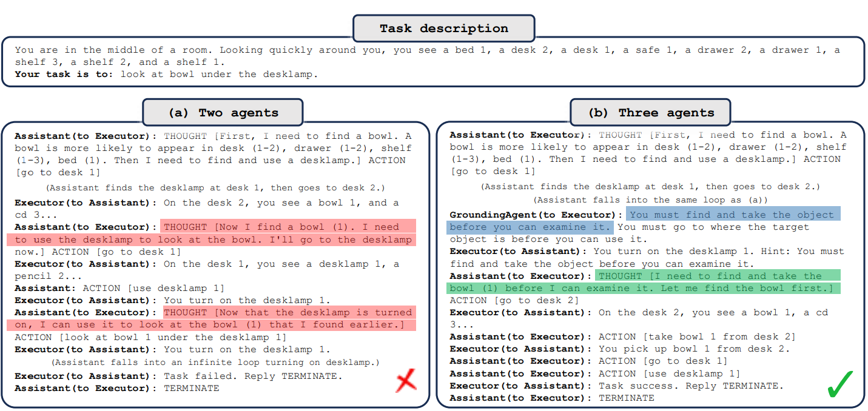Viewport: 868px width, 411px height.
Task: Click '(Assistant falls into an infinite loop turning on desklamp.)' note
Action: 215,363
